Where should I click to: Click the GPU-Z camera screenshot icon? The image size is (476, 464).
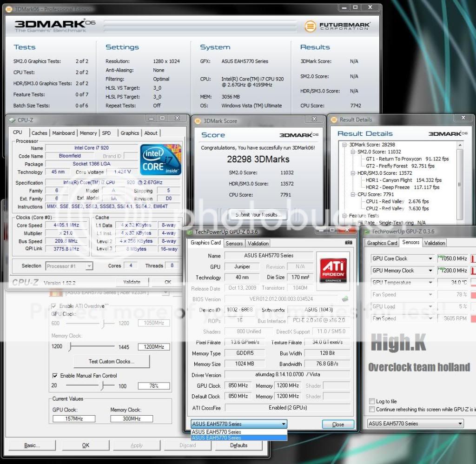point(349,243)
